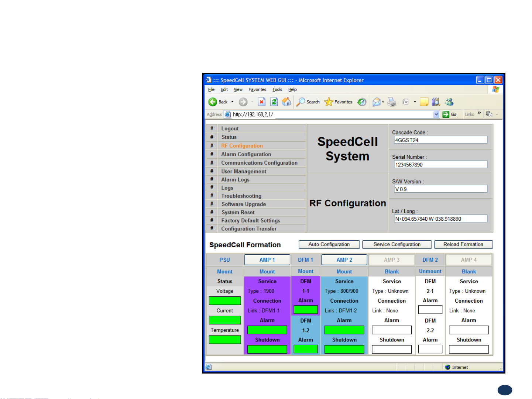Click the status bar page icon

point(209,367)
